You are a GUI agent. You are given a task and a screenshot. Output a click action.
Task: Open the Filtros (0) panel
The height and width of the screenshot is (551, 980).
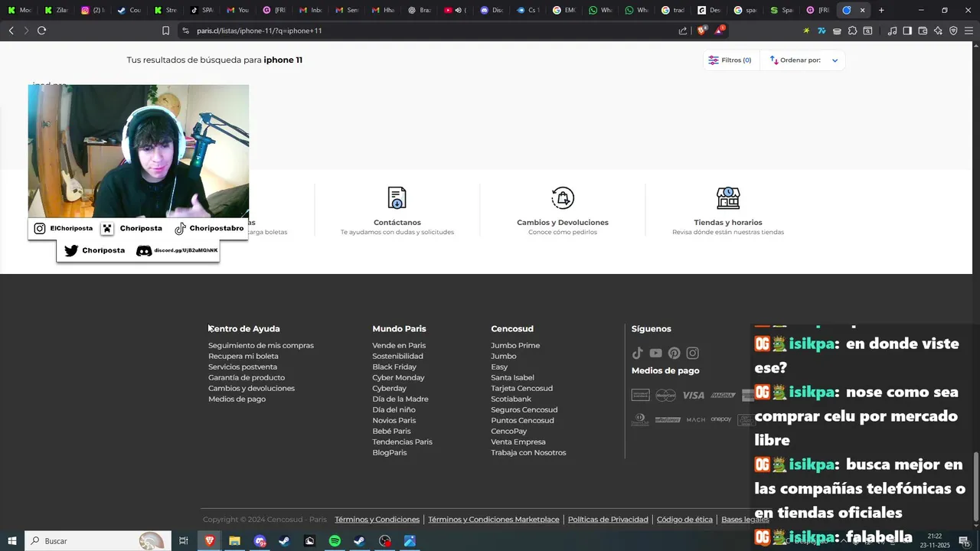731,60
